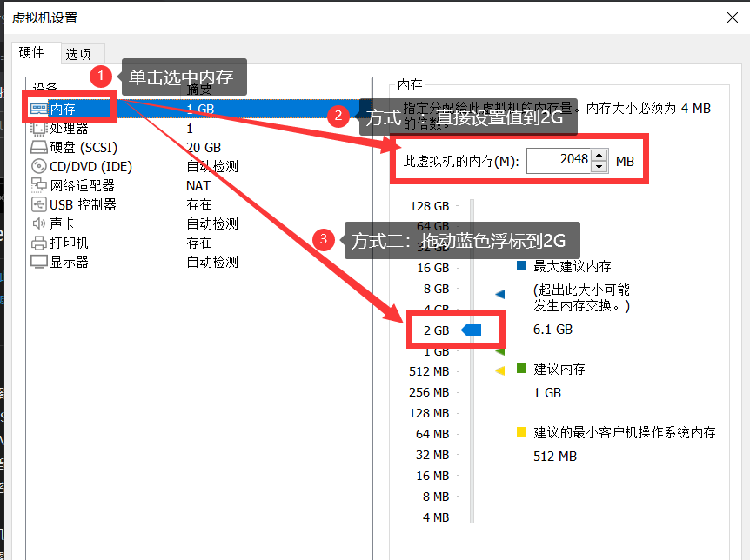Click the memory value field showing 2048
750x560 pixels.
[x=559, y=161]
